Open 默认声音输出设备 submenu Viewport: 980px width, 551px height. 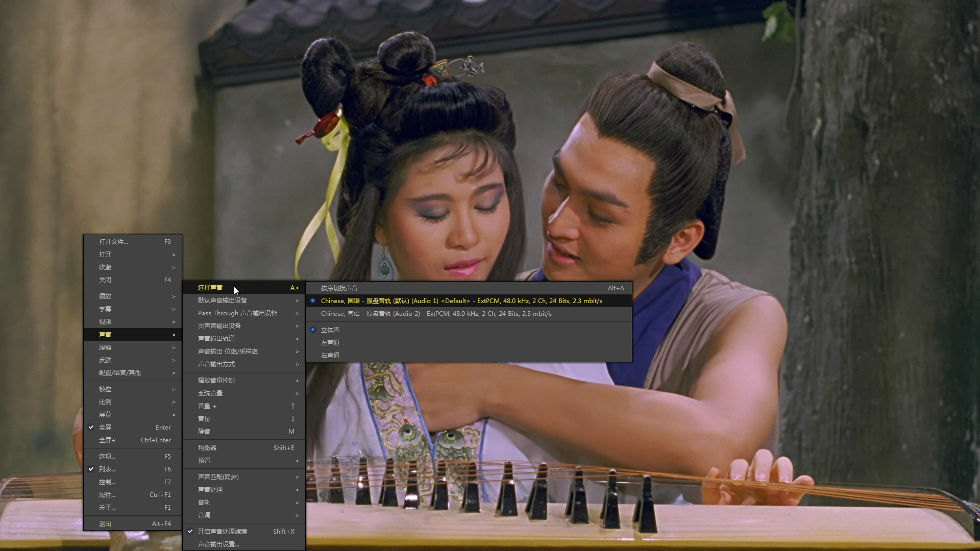[x=244, y=300]
